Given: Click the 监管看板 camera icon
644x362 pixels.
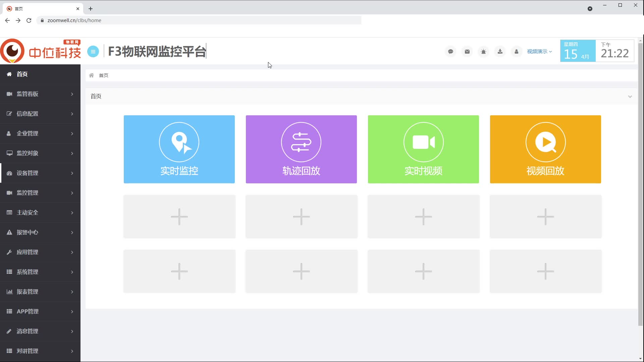Looking at the screenshot, I should (9, 94).
